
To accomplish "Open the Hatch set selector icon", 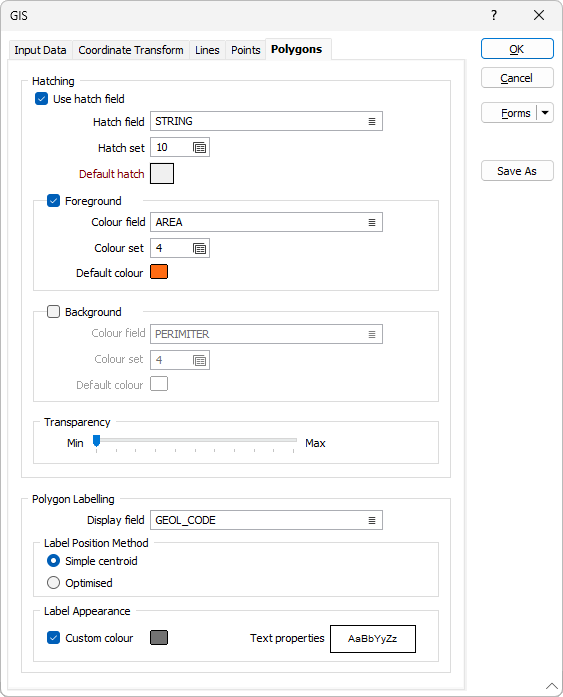I will tap(200, 148).
